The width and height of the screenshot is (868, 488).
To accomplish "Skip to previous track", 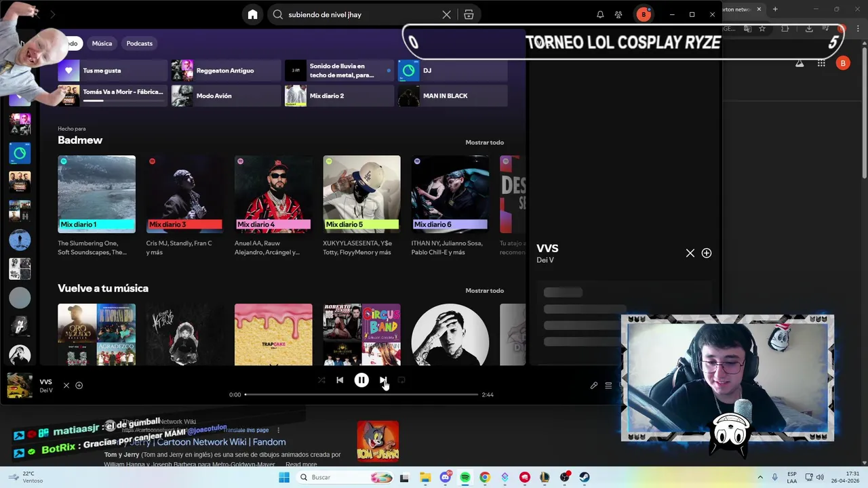I will point(340,380).
